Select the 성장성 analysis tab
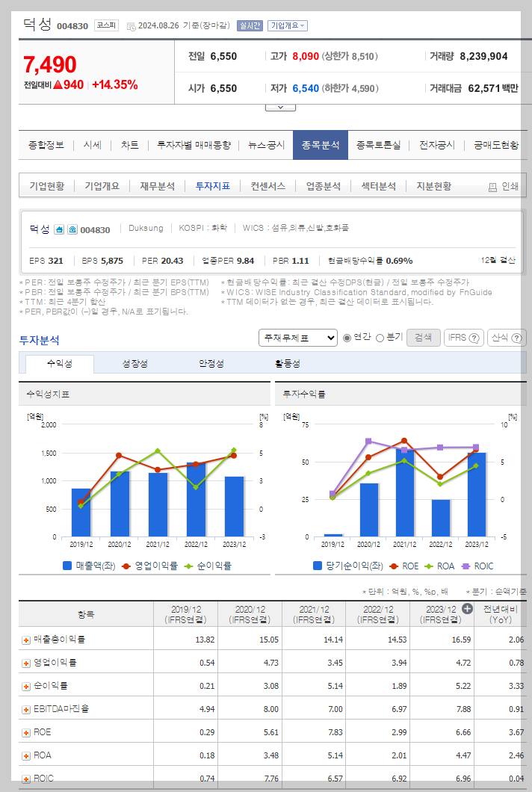This screenshot has width=532, height=792. [135, 364]
